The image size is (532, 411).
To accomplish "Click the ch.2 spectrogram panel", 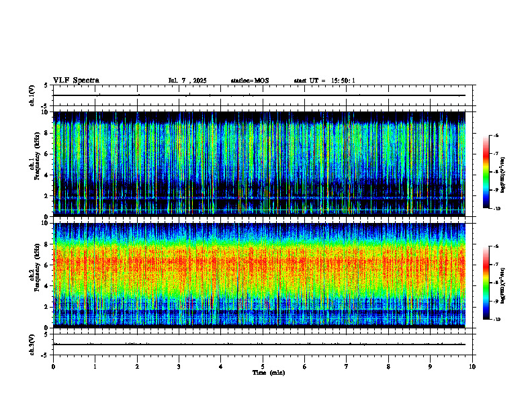I will [259, 275].
